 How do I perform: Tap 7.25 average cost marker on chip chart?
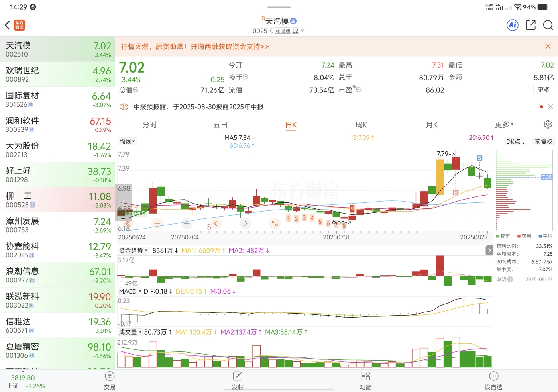click(x=547, y=177)
